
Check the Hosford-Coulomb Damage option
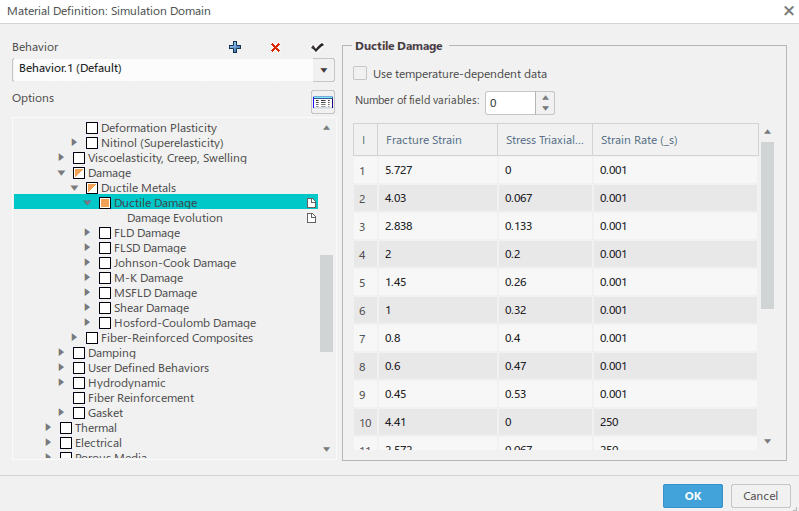(x=105, y=323)
